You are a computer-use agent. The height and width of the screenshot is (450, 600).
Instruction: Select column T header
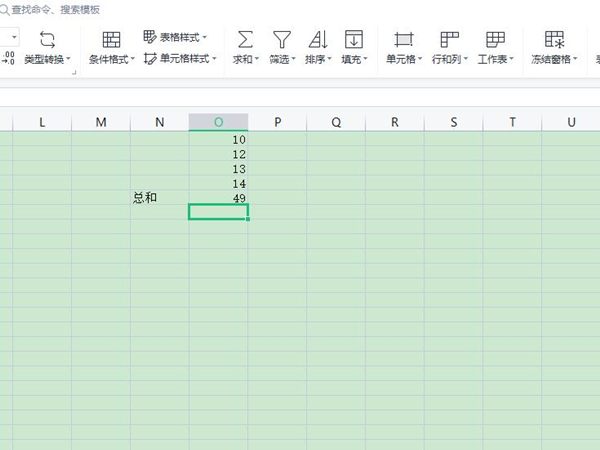(512, 122)
